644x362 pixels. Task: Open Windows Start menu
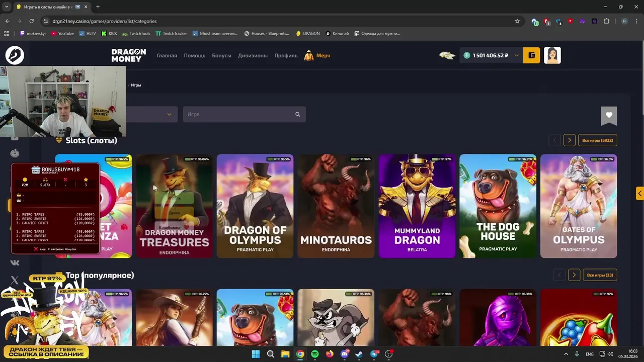click(256, 354)
